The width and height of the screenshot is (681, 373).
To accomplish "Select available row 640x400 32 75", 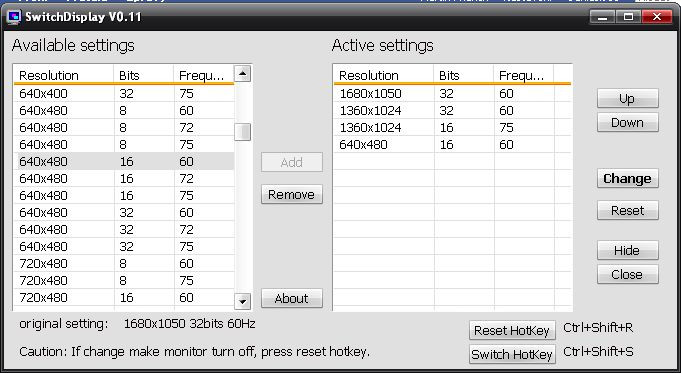I will tap(124, 93).
